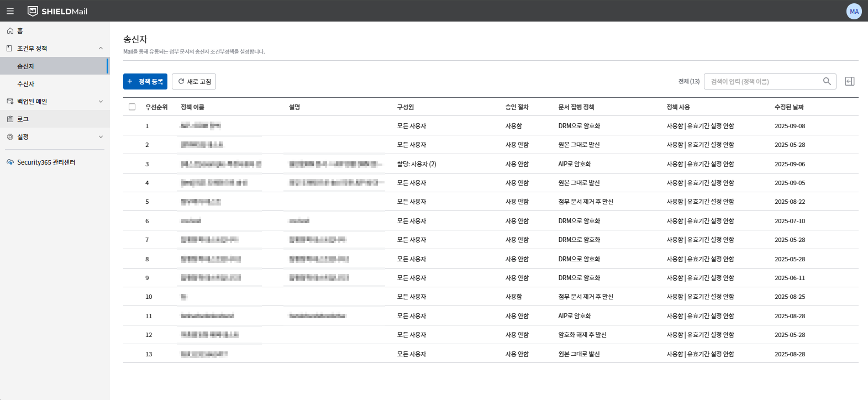Click date 2025-09-05 in row 4

point(790,183)
